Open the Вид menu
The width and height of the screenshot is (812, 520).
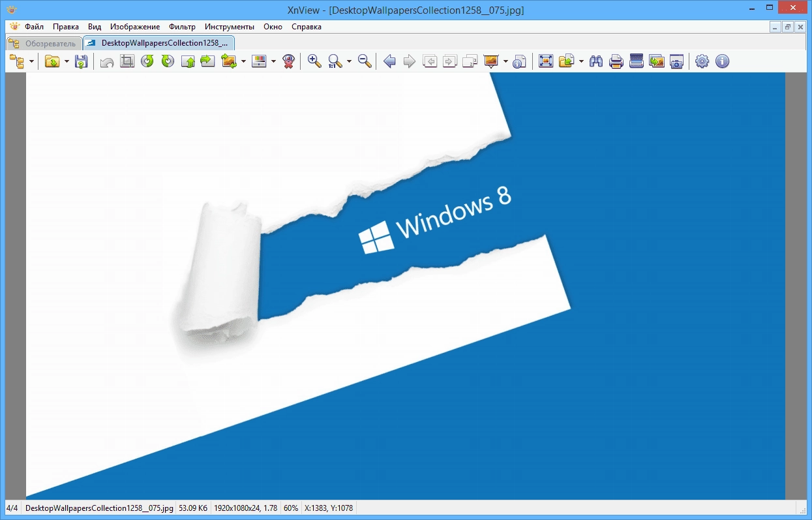95,27
